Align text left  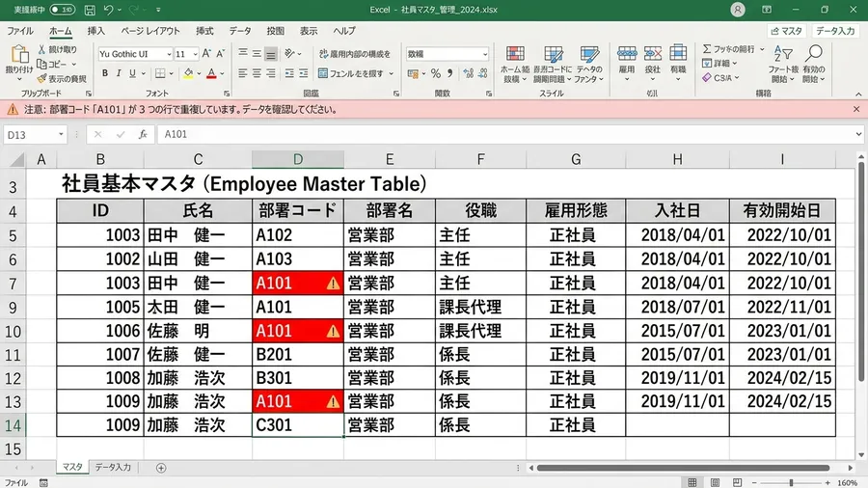[242, 73]
